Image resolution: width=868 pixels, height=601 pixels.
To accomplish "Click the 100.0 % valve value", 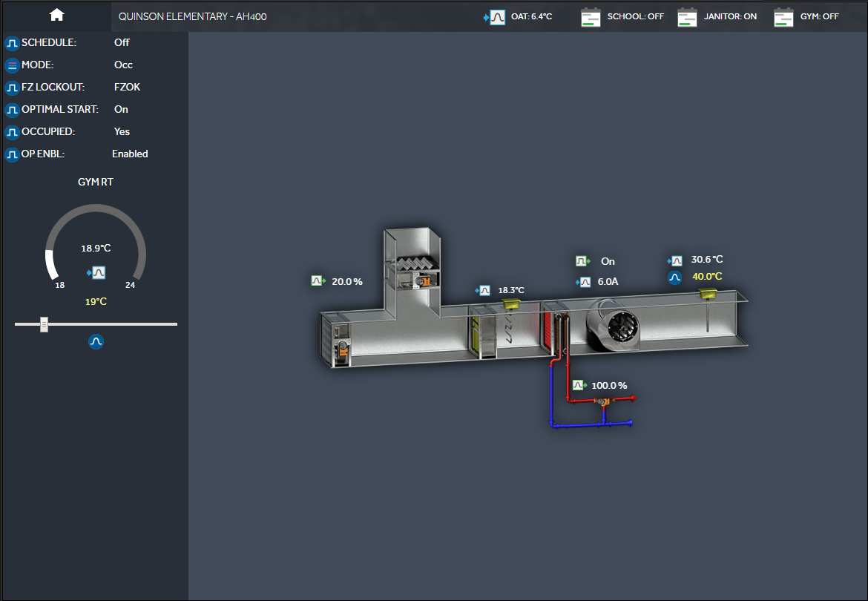I will coord(609,386).
